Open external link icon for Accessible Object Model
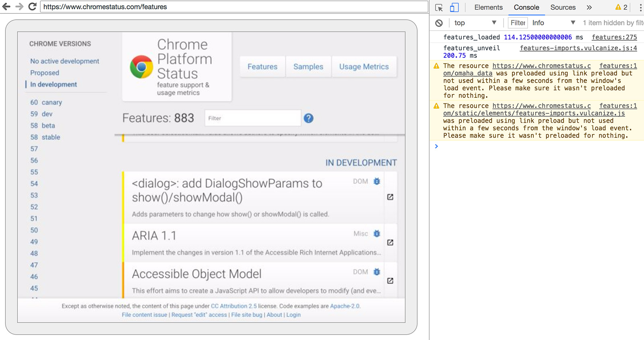 (390, 281)
